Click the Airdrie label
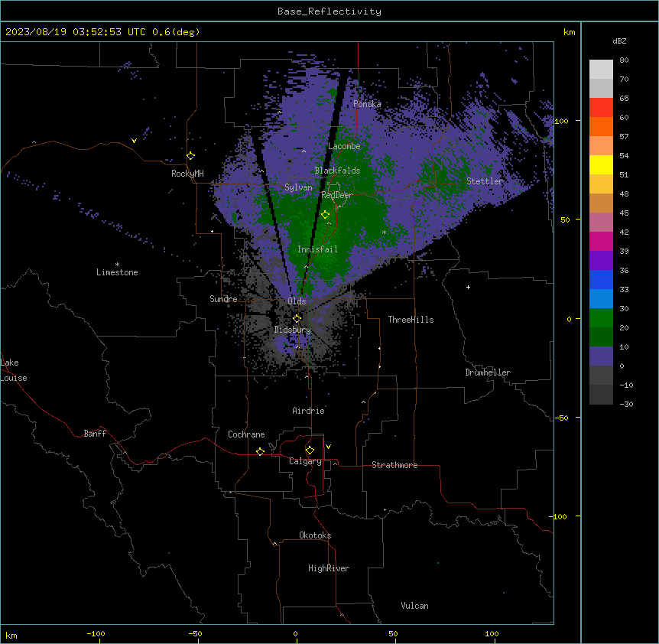The image size is (659, 644). (309, 411)
